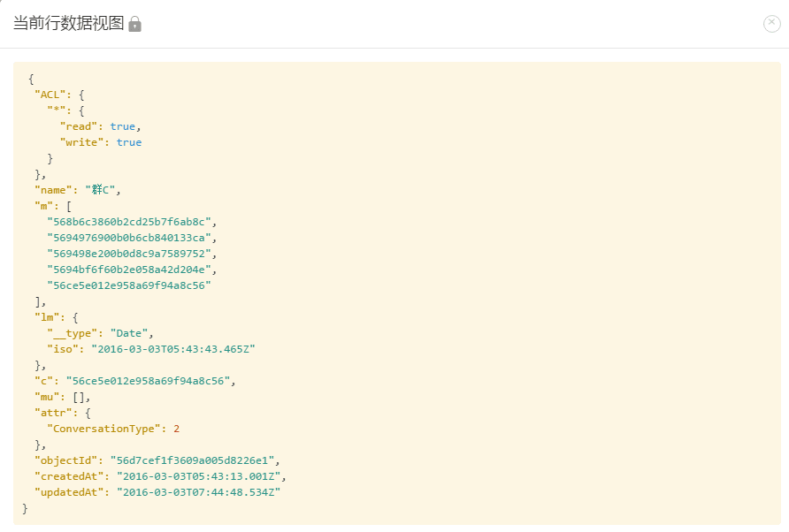
Task: Click the objectId value string
Action: (192, 460)
